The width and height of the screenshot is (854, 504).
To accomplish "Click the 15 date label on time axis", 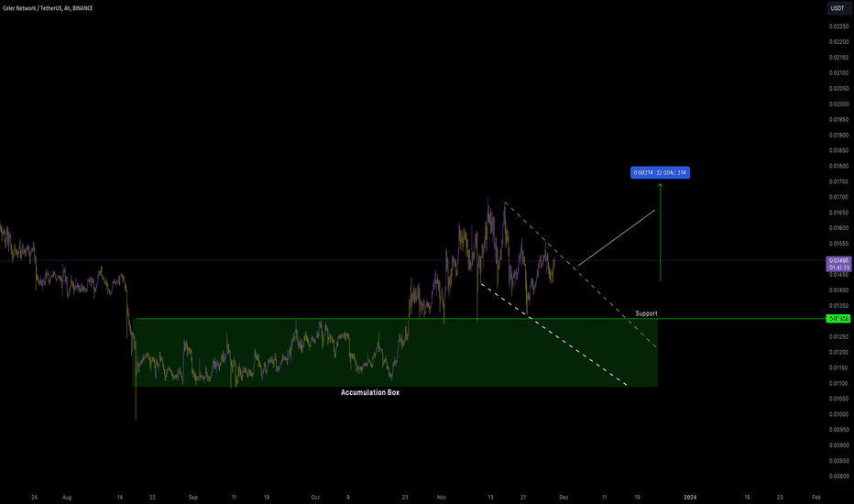I will tap(748, 498).
